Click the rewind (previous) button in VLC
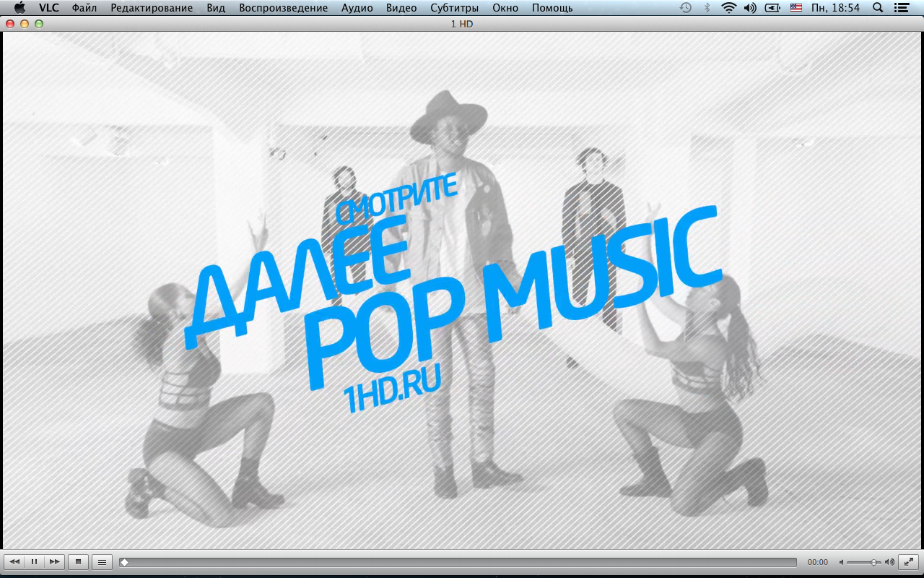 click(x=14, y=561)
